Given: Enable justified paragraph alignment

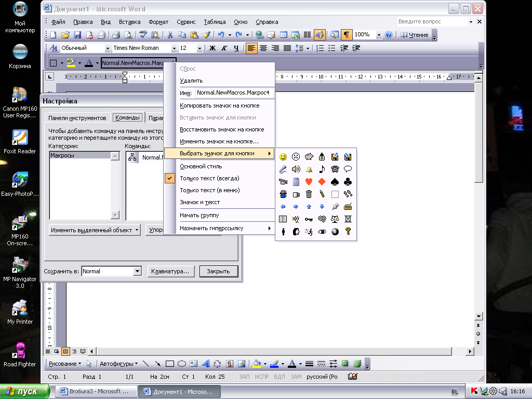Looking at the screenshot, I should tap(287, 48).
